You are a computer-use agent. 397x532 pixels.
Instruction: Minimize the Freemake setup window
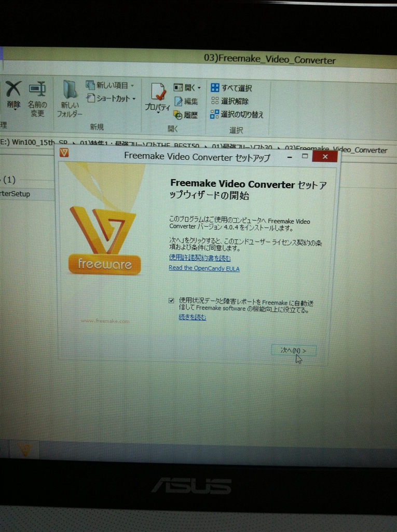pyautogui.click(x=290, y=157)
